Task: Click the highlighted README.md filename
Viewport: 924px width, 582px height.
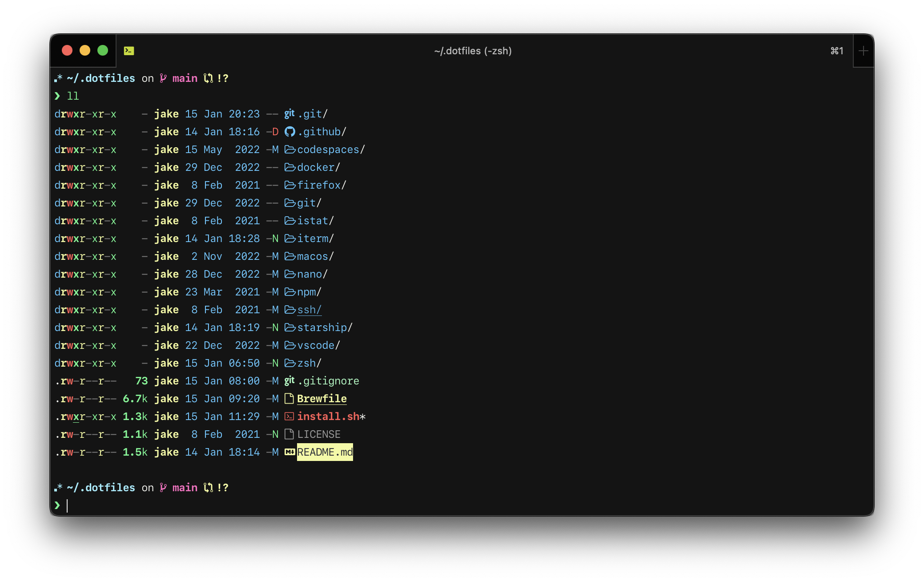Action: click(x=325, y=452)
